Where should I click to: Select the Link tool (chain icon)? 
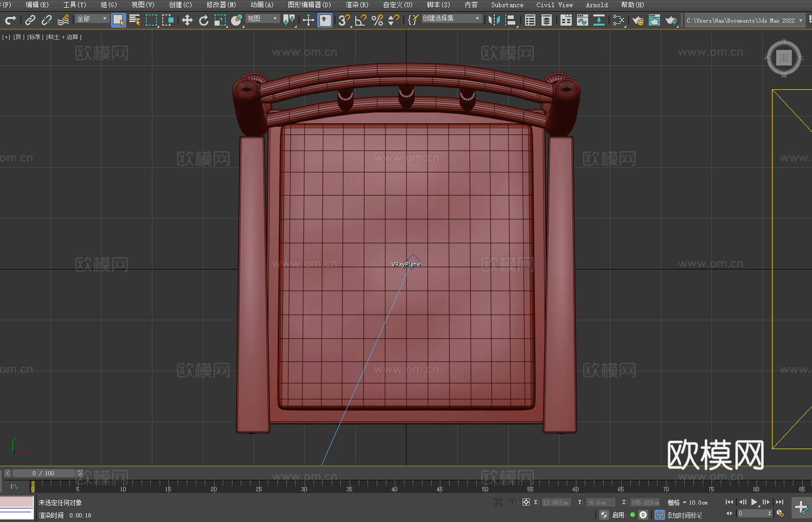tap(30, 20)
